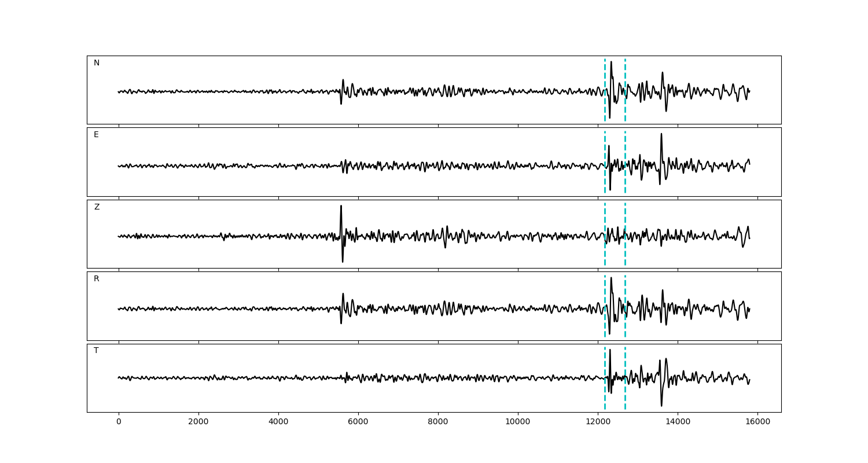Click the 10000 x-axis tick label
Viewport: 868px width, 463px height.
tap(518, 422)
